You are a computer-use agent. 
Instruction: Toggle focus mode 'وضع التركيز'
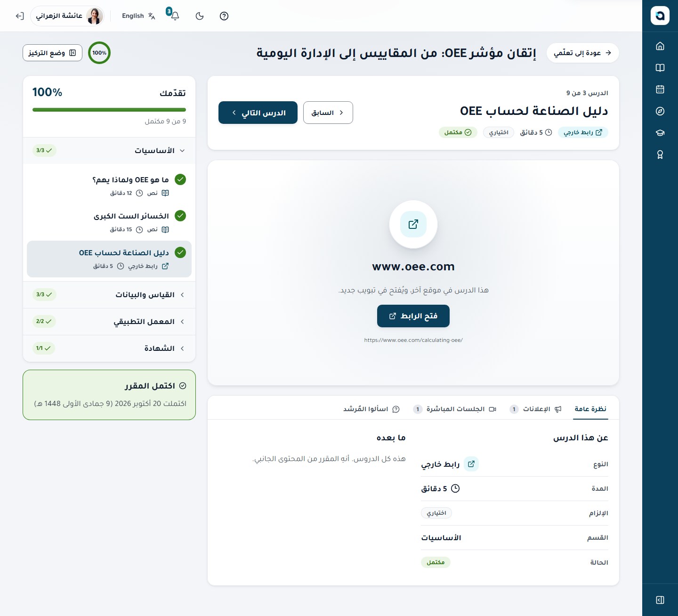pyautogui.click(x=52, y=53)
